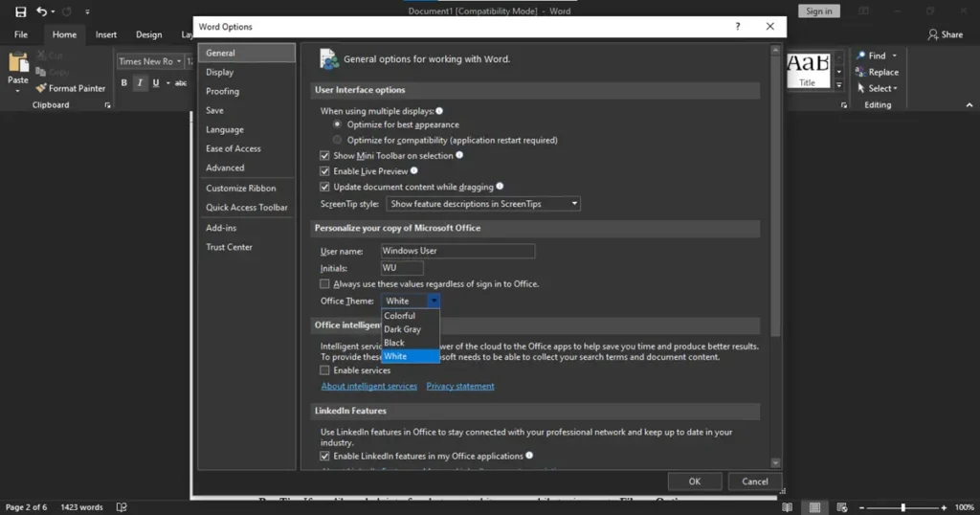Image resolution: width=980 pixels, height=515 pixels.
Task: Choose Dark Gray from Office Theme list
Action: tap(410, 329)
